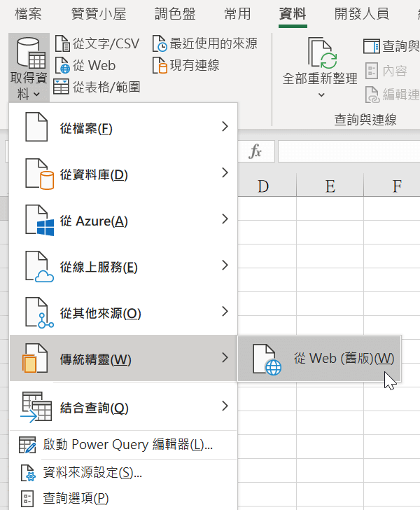Screen dimensions: 420x510
Task: Click the 最近使用的來源 clock icon
Action: pyautogui.click(x=160, y=44)
